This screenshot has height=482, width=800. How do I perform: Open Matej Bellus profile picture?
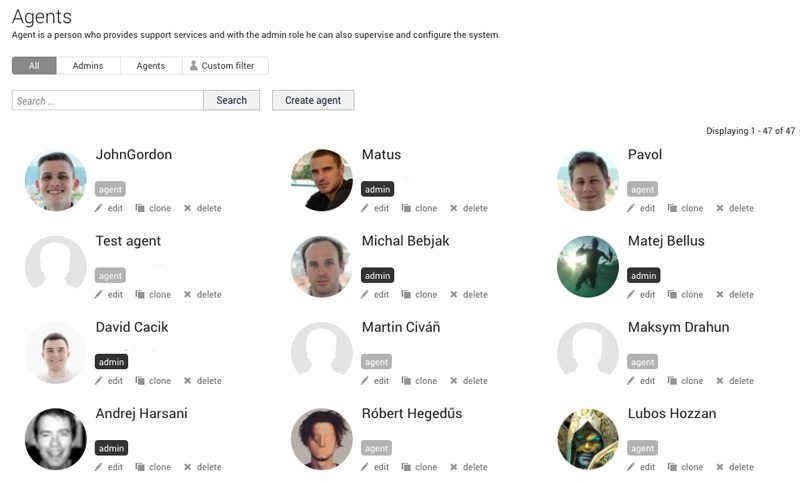click(588, 267)
